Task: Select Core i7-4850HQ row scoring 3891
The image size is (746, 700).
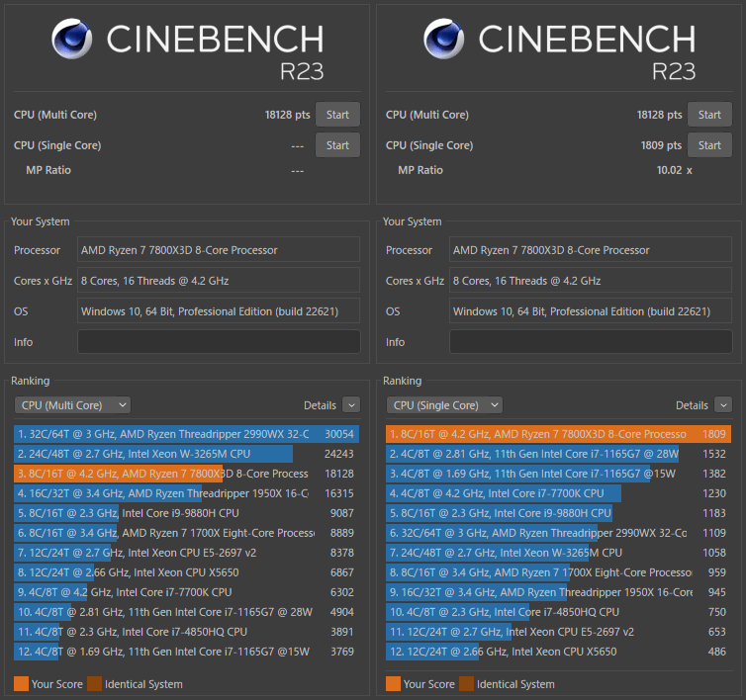Action: (x=186, y=632)
